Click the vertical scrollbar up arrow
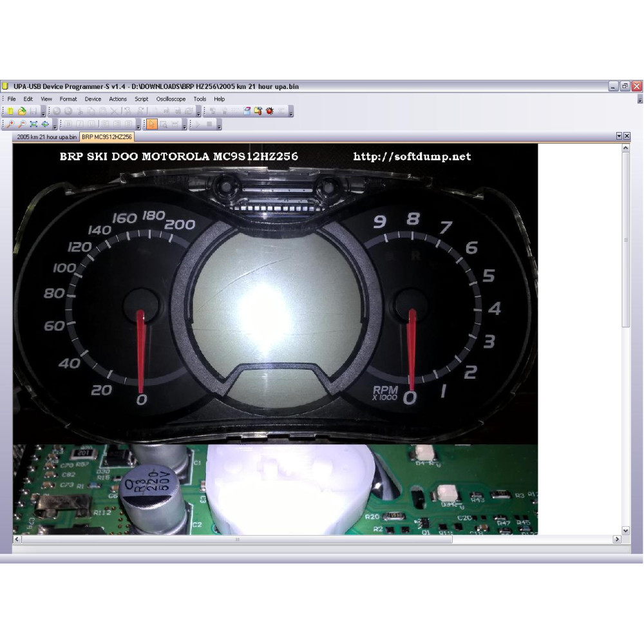Viewport: 644px width, 644px height. [625, 148]
